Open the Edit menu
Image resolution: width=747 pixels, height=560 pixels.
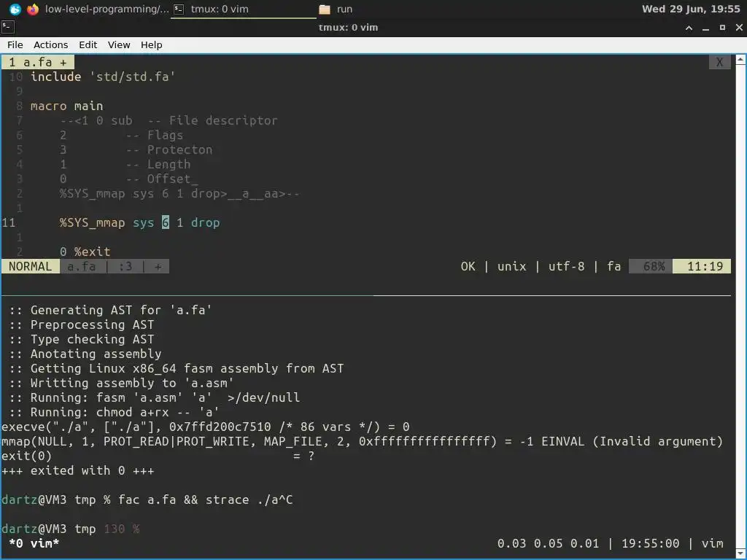coord(88,44)
